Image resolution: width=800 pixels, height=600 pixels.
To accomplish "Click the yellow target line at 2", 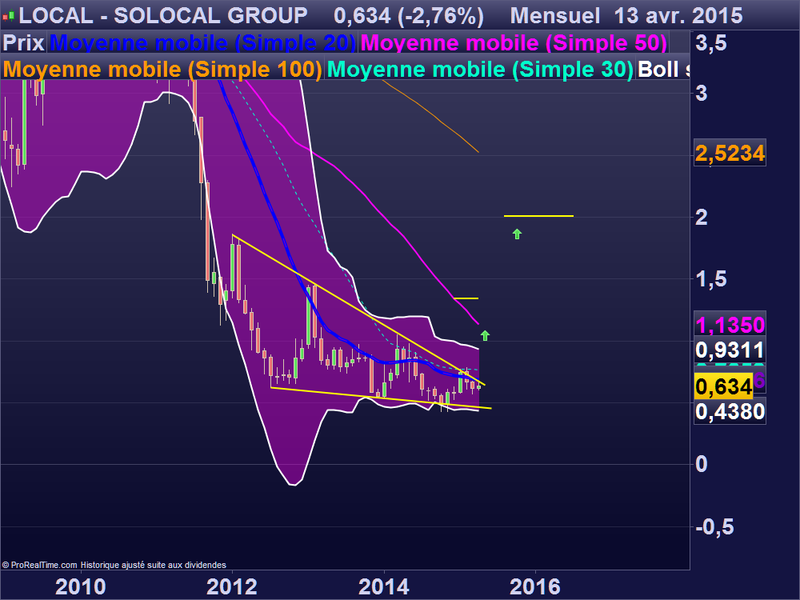I will (x=539, y=216).
